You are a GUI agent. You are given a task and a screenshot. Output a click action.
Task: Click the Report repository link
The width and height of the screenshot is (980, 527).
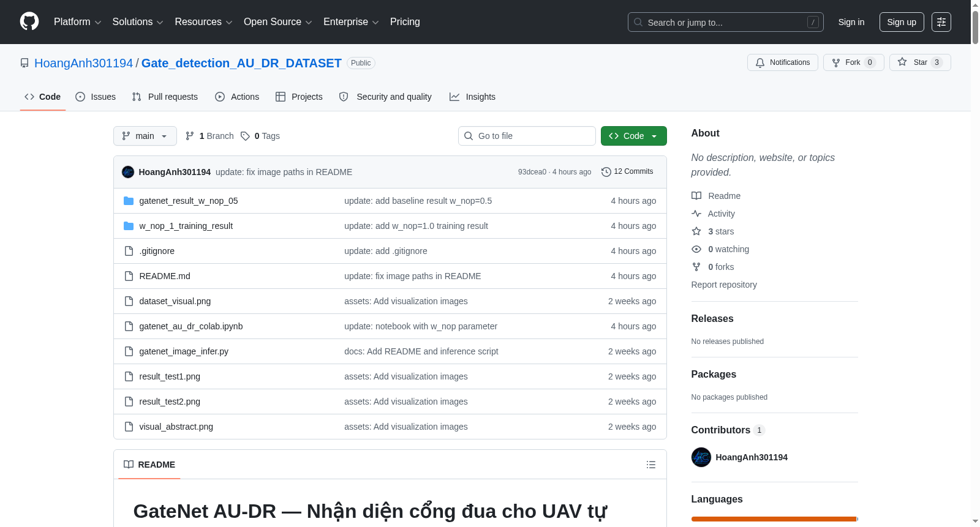click(x=724, y=285)
